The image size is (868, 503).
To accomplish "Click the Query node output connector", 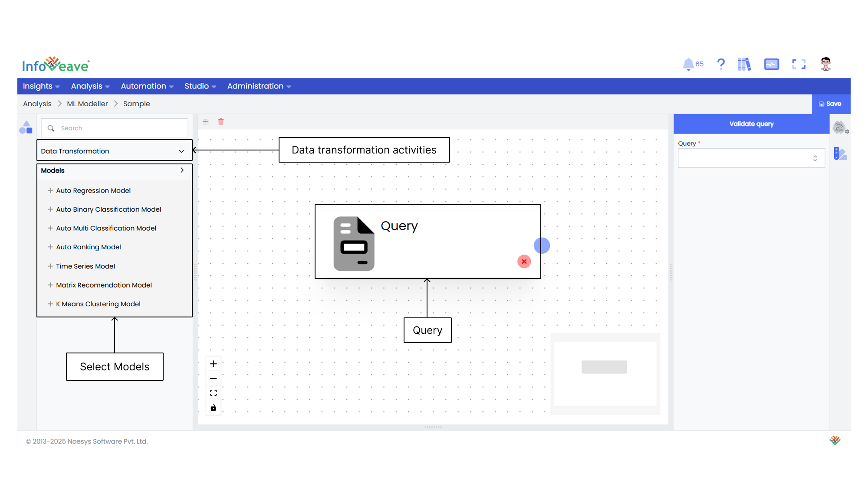I will click(x=542, y=246).
